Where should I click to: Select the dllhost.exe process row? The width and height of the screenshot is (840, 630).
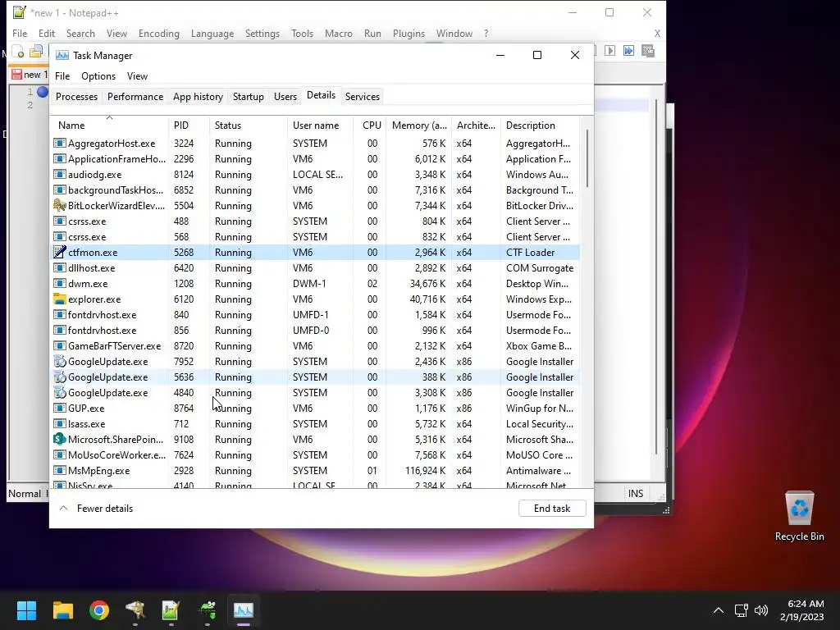point(316,268)
